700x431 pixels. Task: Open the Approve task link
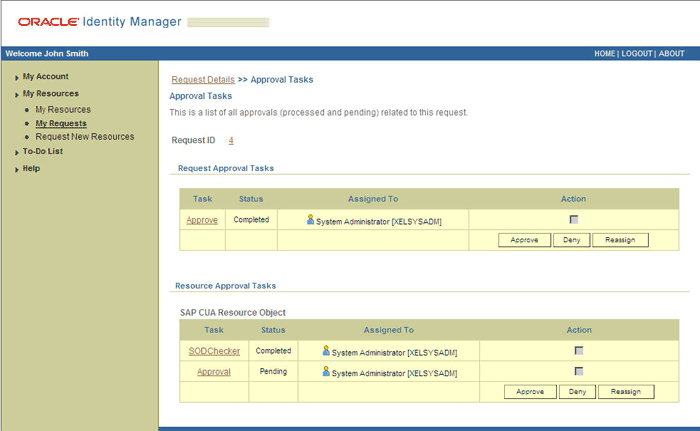[x=202, y=220]
